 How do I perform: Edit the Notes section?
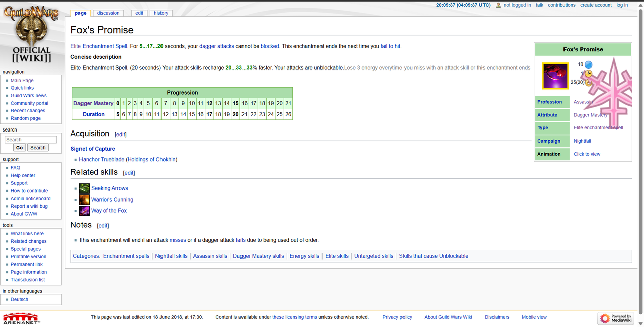click(x=103, y=226)
